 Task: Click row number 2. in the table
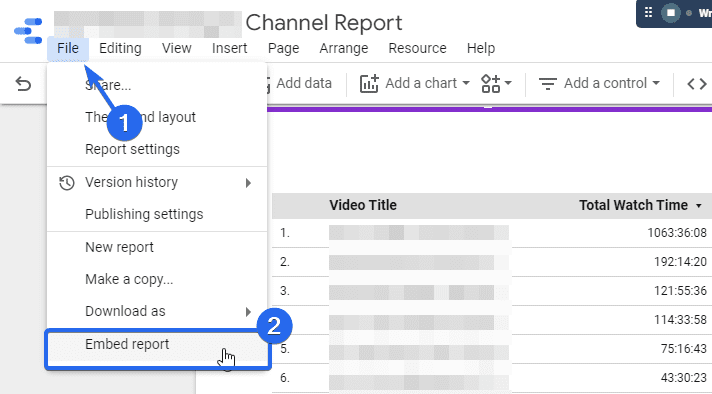pos(285,262)
